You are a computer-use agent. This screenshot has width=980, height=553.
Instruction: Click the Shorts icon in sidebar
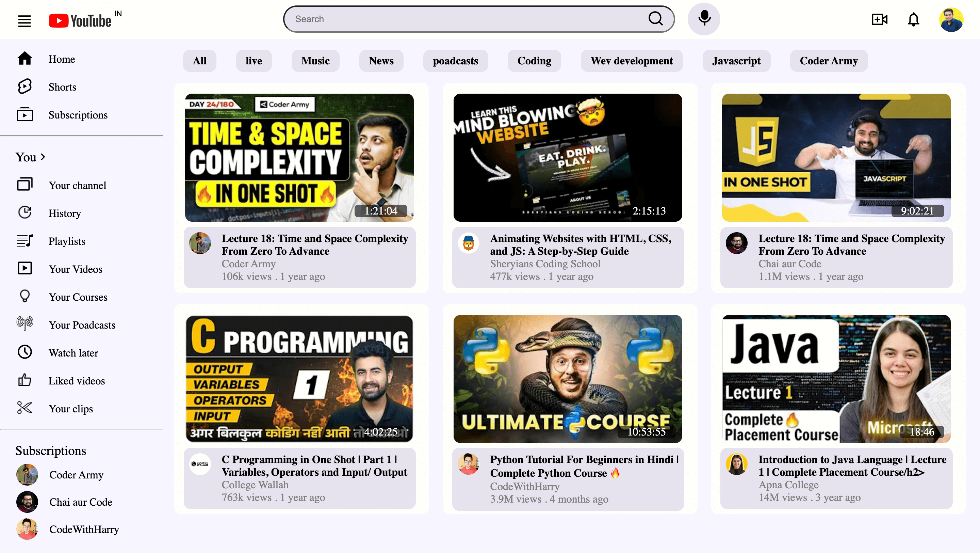click(25, 86)
